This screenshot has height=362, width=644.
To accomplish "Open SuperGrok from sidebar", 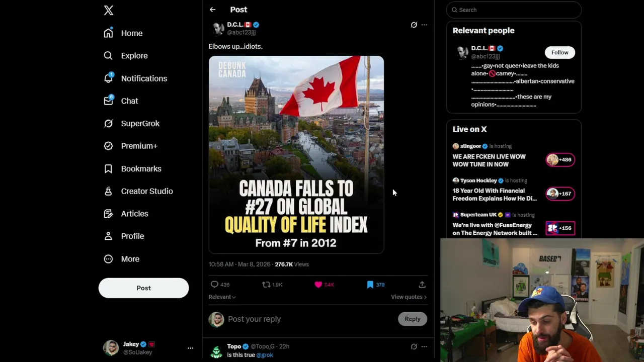I will tap(140, 124).
